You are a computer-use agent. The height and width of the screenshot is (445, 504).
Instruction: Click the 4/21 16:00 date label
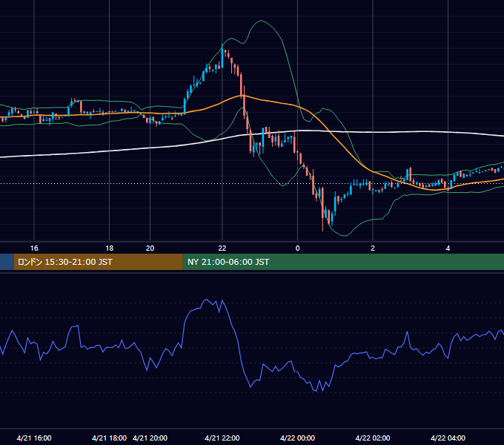point(34,438)
